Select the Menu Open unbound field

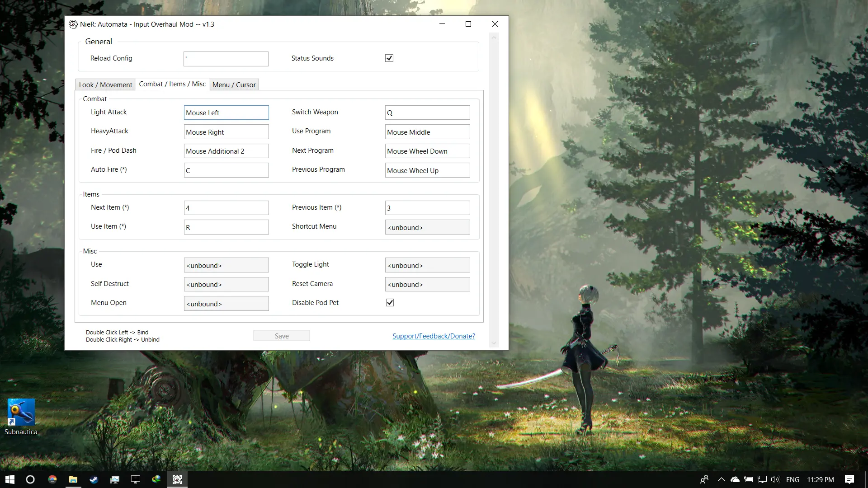pyautogui.click(x=226, y=304)
